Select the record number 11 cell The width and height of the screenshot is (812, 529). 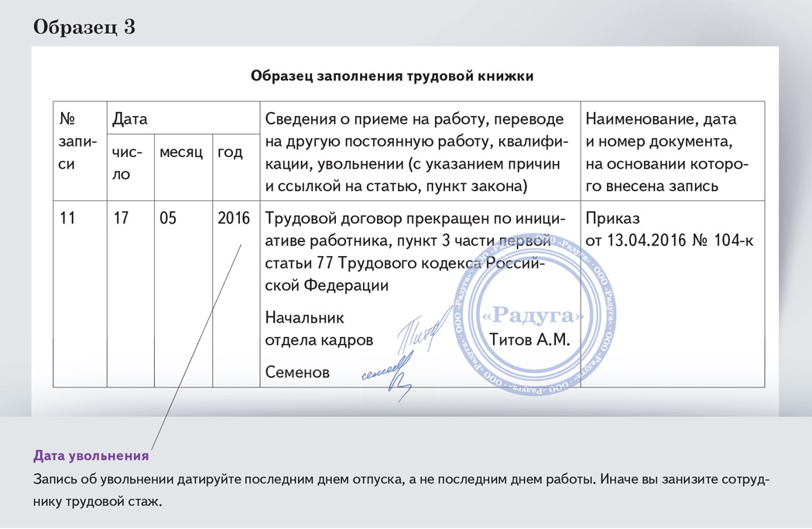click(x=68, y=218)
